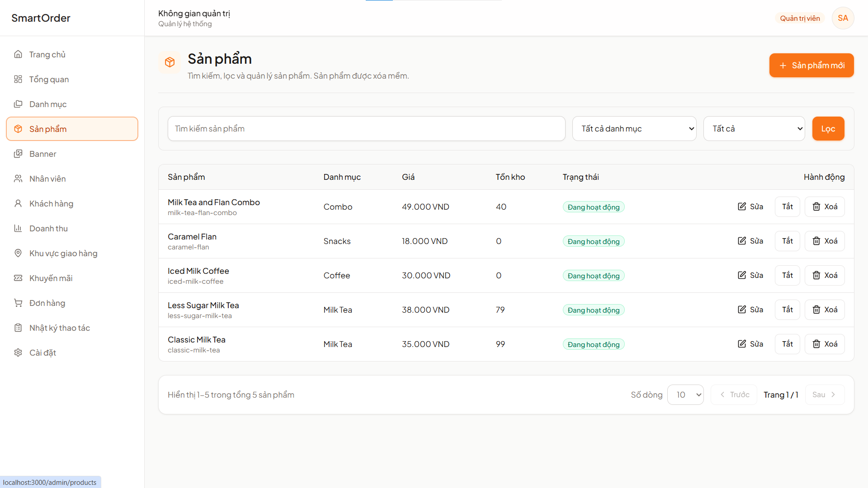868x488 pixels.
Task: Toggle off Less Sugar Milk Tea with Tắt
Action: [x=788, y=310]
